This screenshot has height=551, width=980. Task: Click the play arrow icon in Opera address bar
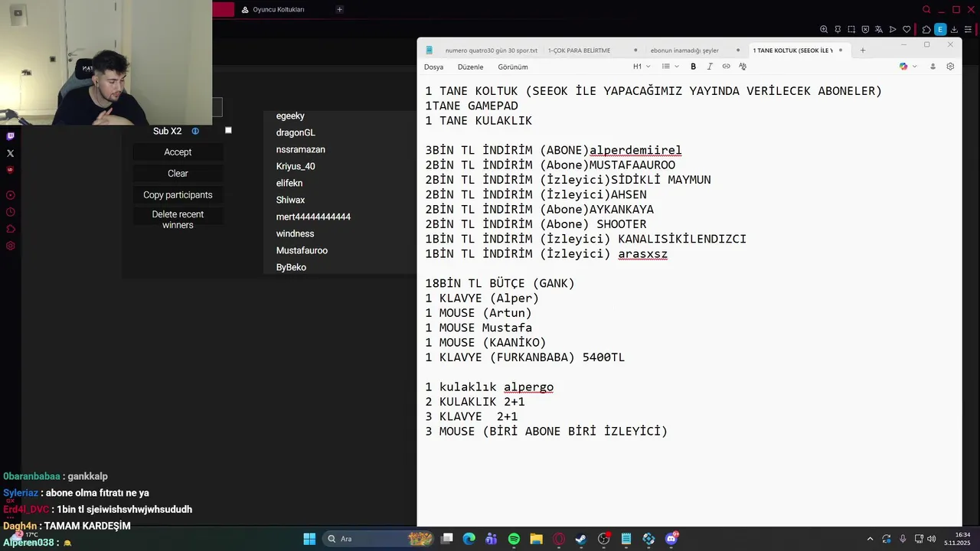coord(893,29)
